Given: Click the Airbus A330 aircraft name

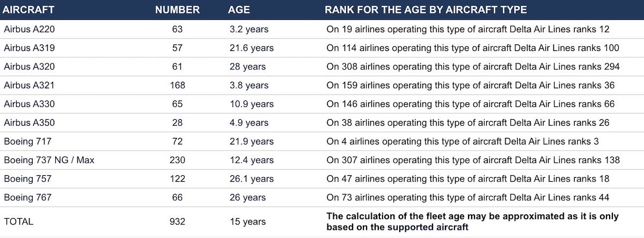Looking at the screenshot, I should click(29, 104).
